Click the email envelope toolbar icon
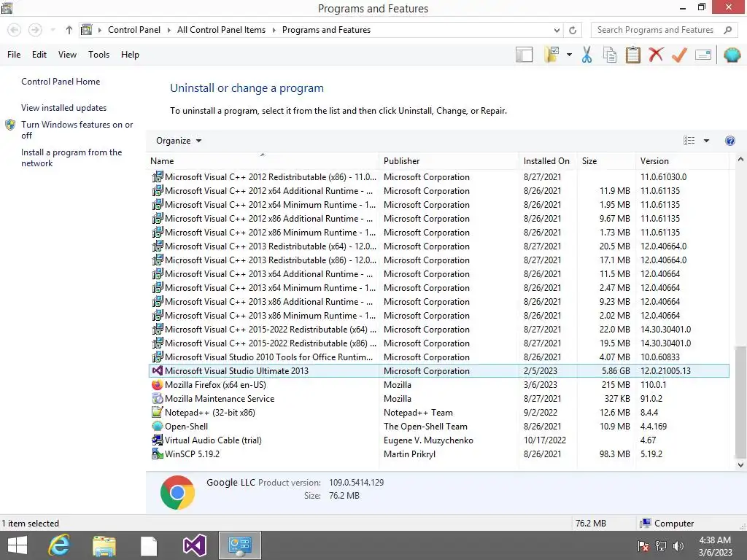The width and height of the screenshot is (747, 560). [x=703, y=55]
